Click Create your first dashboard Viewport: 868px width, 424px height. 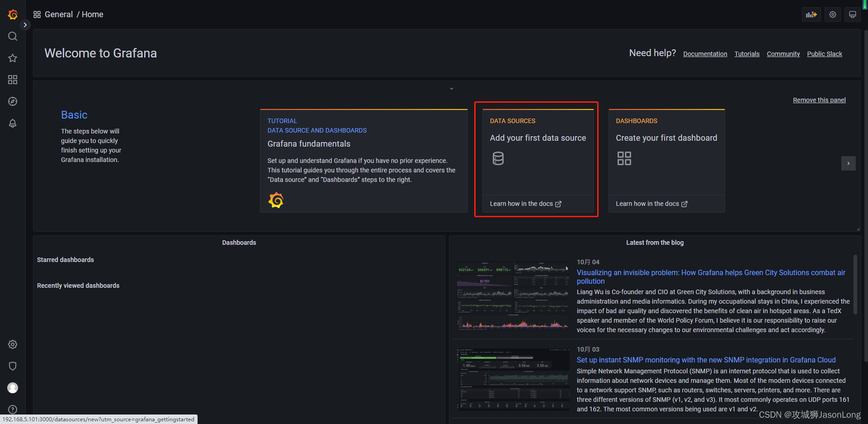[666, 138]
